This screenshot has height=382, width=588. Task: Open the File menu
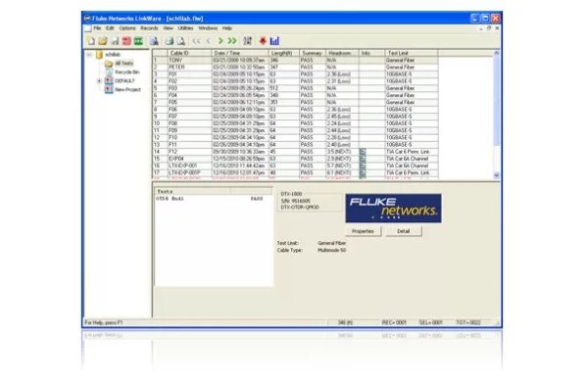[97, 28]
